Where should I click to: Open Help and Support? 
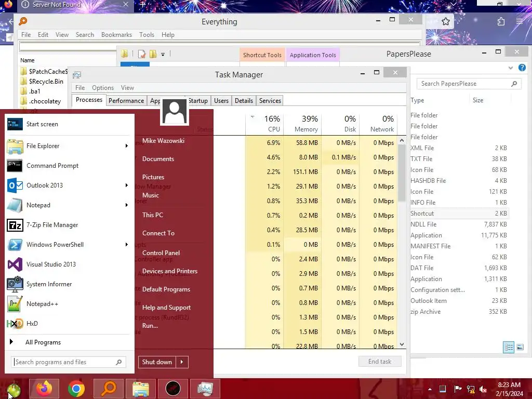tap(166, 308)
